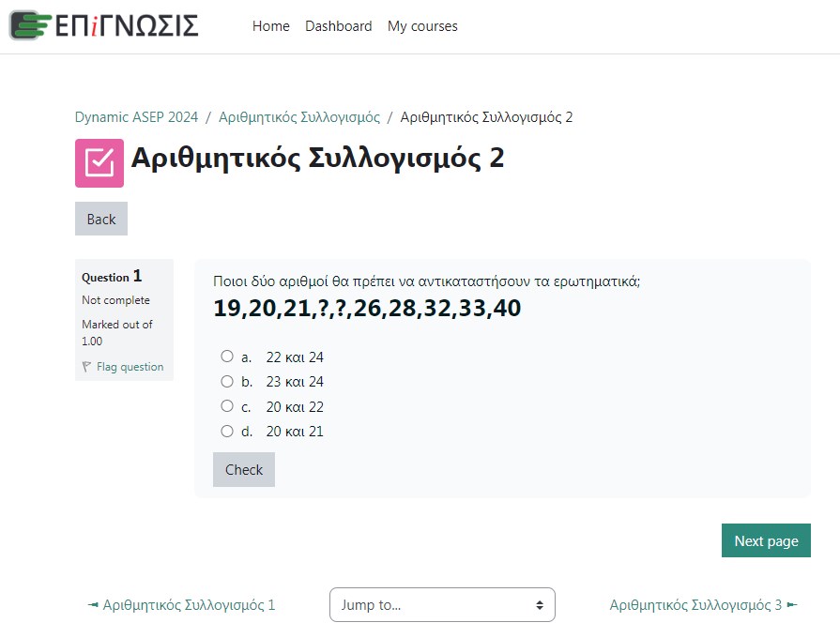Click the Check button
The height and width of the screenshot is (638, 840).
tap(244, 469)
